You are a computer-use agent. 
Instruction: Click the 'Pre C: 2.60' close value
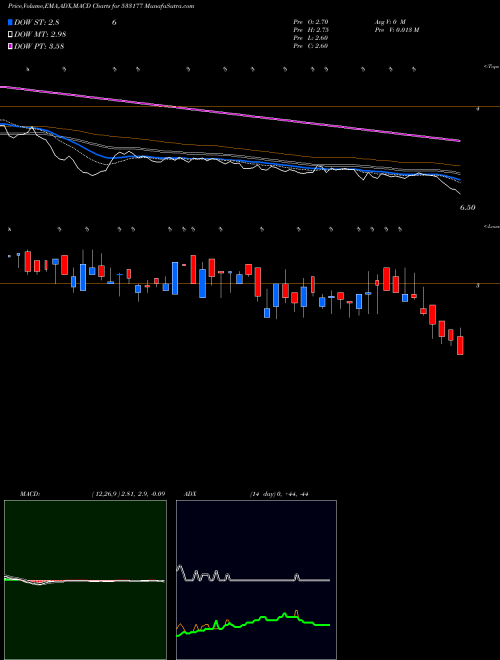311,46
